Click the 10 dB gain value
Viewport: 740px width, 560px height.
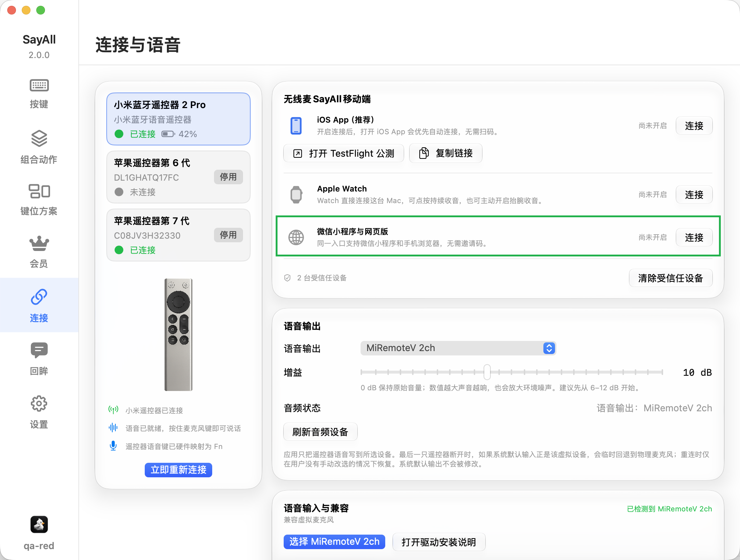pos(697,372)
